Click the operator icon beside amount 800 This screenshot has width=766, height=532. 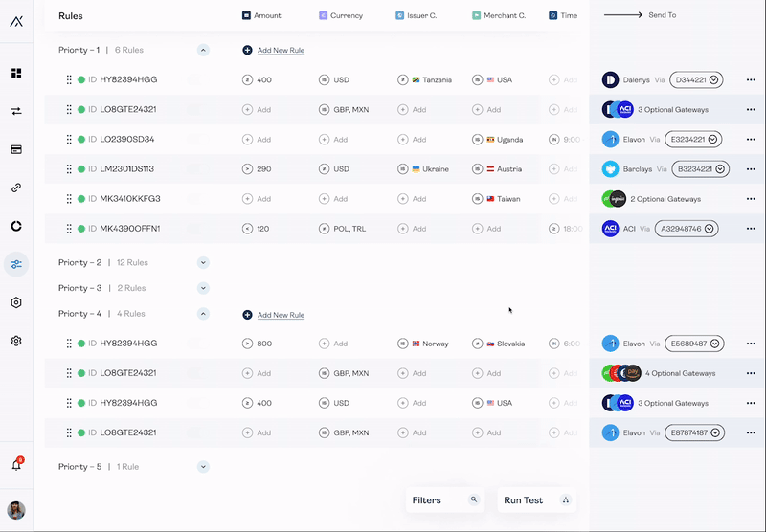click(248, 344)
